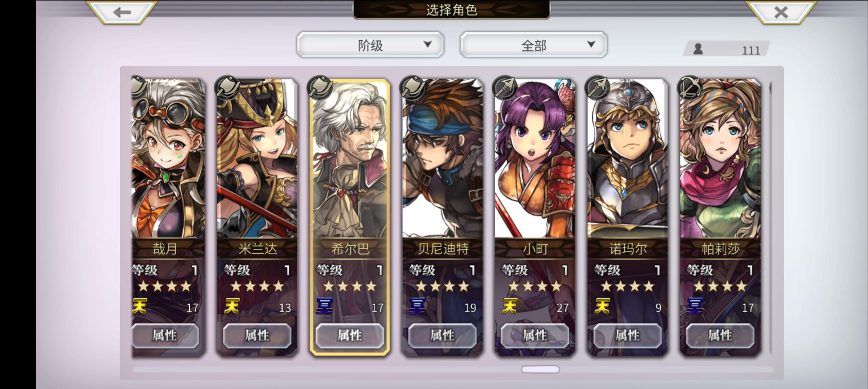Viewport: 868px width, 389px height.
Task: Click the bow weapon icon on 帕莉莎
Action: (x=690, y=88)
